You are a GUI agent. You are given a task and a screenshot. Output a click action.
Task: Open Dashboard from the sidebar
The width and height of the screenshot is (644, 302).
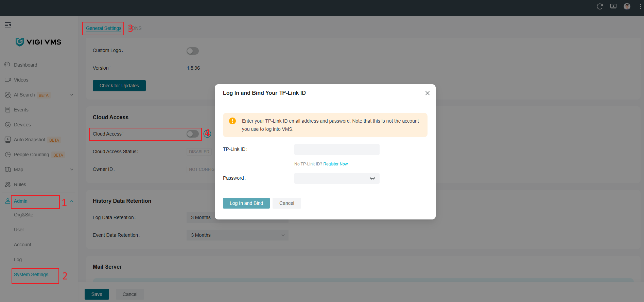point(25,65)
